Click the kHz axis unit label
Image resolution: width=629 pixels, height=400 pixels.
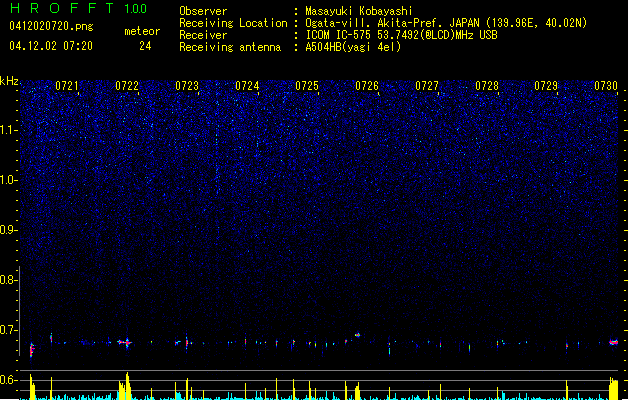point(9,81)
